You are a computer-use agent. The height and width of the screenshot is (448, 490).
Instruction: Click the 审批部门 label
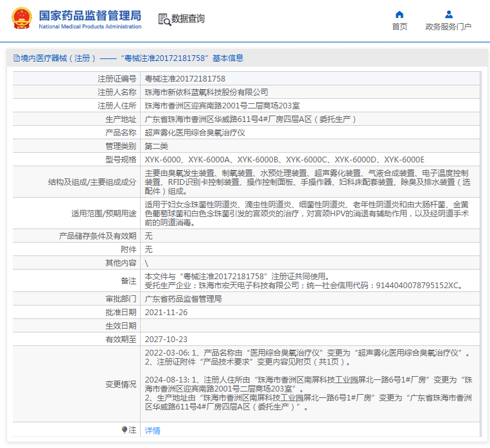[x=121, y=298]
